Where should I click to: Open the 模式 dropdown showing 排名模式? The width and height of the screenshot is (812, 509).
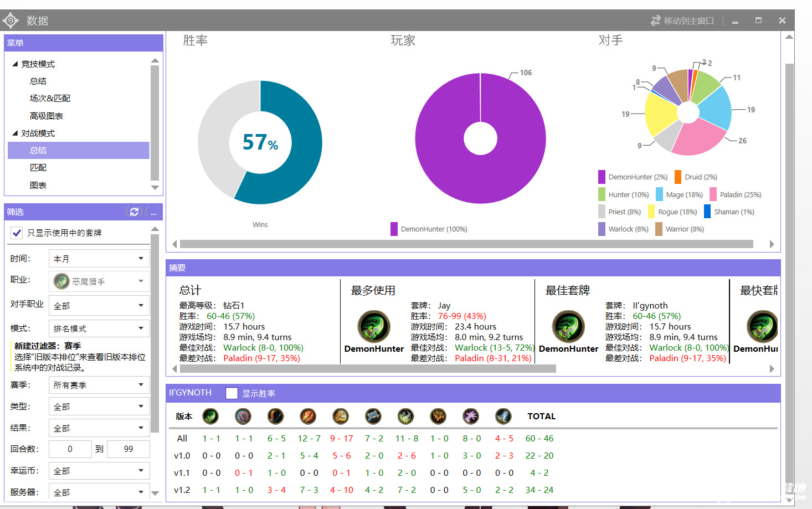point(99,328)
